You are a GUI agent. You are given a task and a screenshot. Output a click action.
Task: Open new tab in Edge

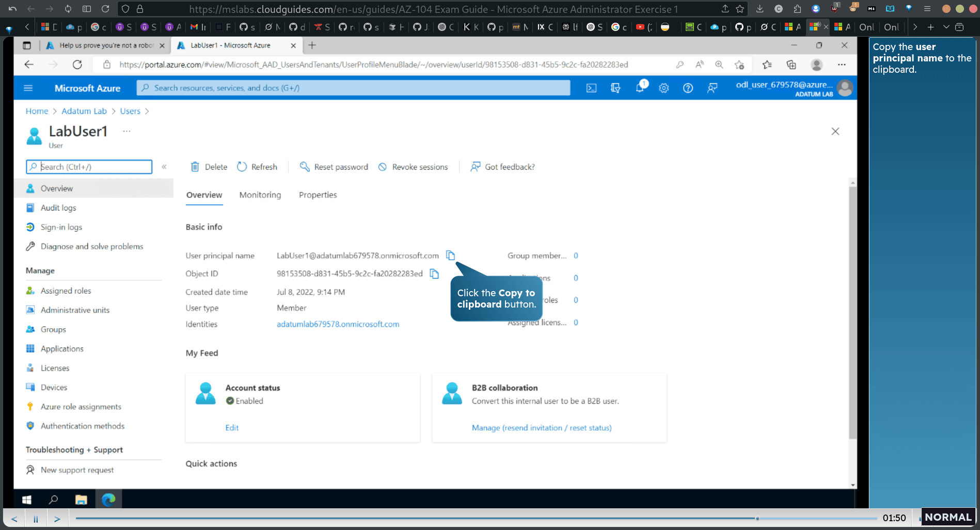click(x=312, y=45)
